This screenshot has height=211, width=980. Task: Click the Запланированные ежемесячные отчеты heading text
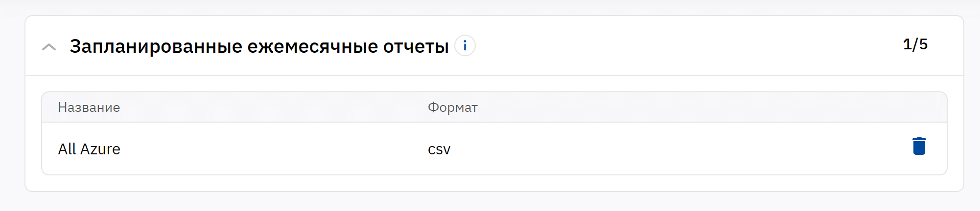click(x=259, y=46)
